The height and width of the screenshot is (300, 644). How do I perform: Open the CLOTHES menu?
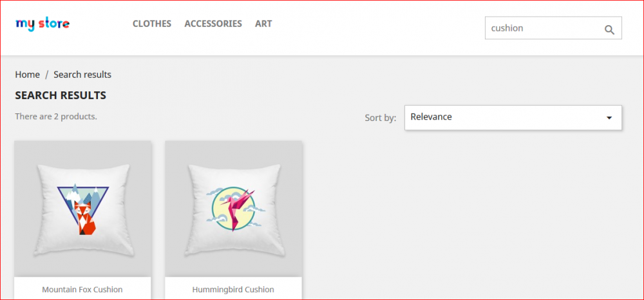[152, 24]
